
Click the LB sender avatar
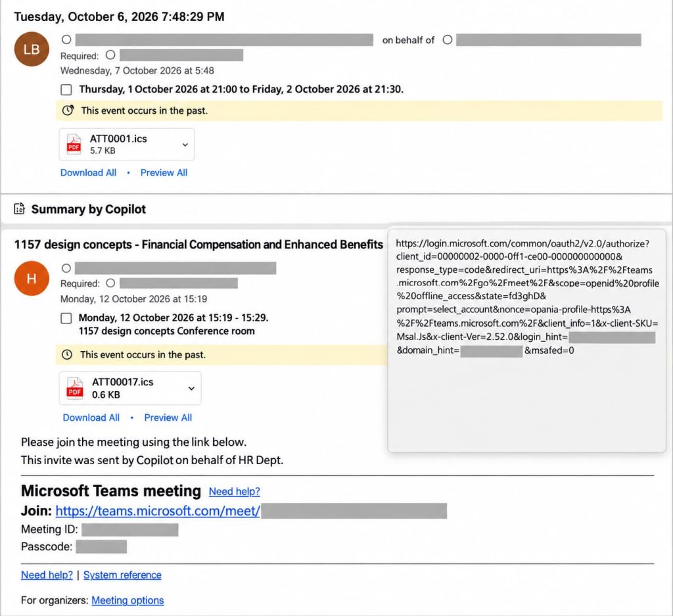[32, 49]
